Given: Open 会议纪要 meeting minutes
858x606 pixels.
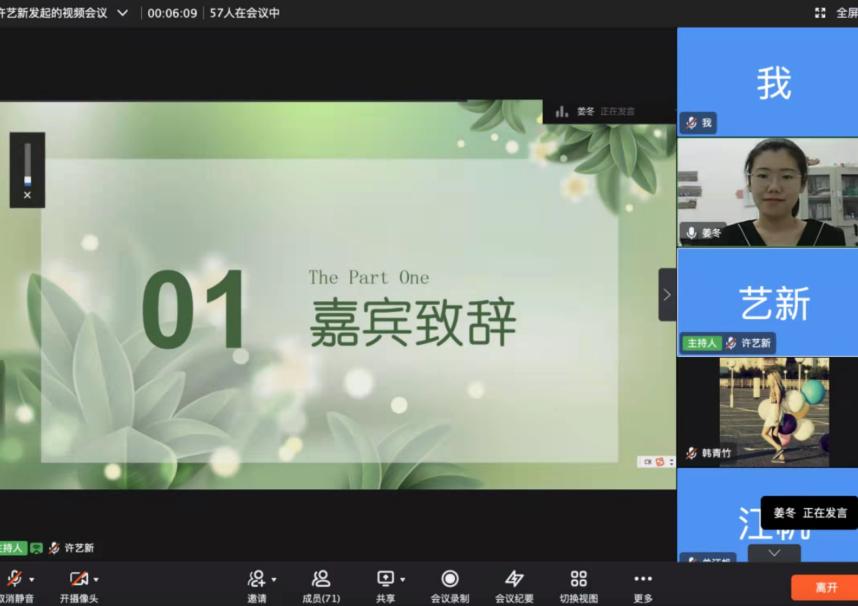Looking at the screenshot, I should point(514,579).
